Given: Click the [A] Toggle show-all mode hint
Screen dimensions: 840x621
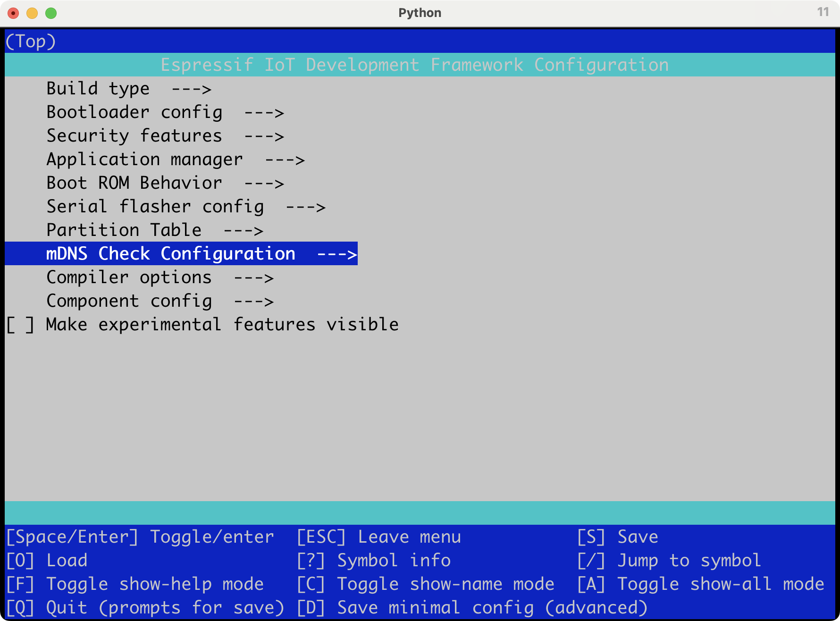Looking at the screenshot, I should [701, 584].
